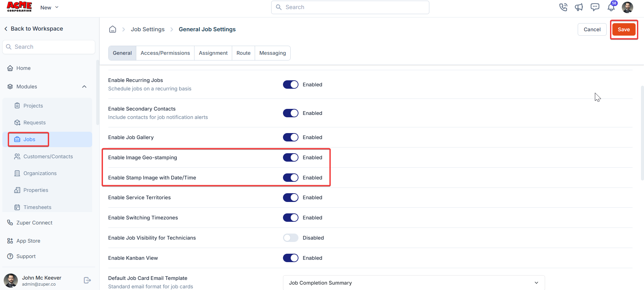This screenshot has width=644, height=290.
Task: Click the Customers/Contacts people icon
Action: [x=17, y=157]
